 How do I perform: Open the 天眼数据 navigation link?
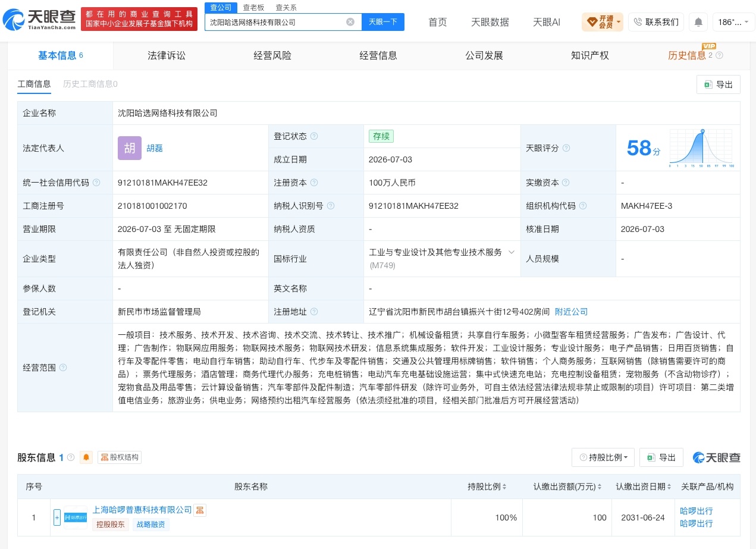490,22
